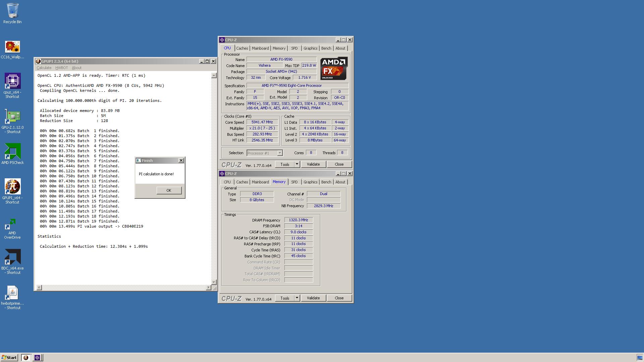Click the upper CPU-Z window title icon

pyautogui.click(x=222, y=40)
